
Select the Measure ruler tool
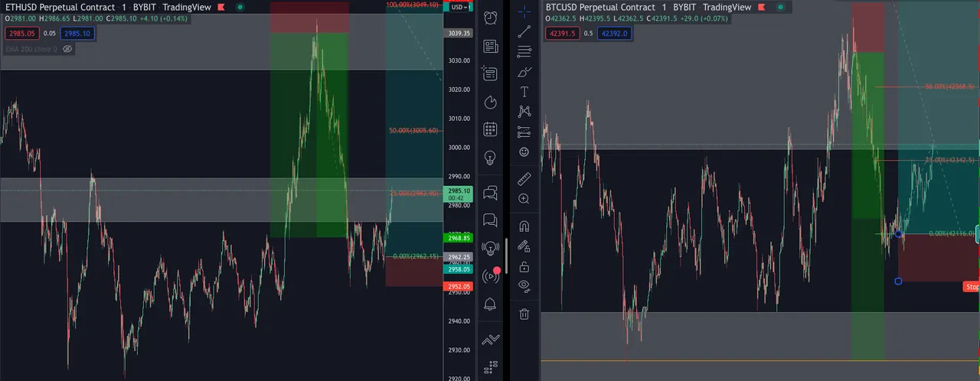pyautogui.click(x=524, y=178)
